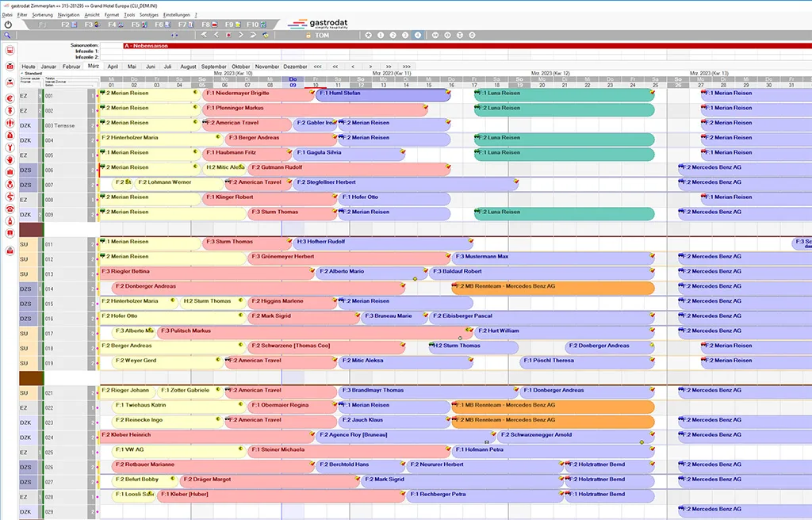Collapse the Standard room group arrow

[x=21, y=74]
